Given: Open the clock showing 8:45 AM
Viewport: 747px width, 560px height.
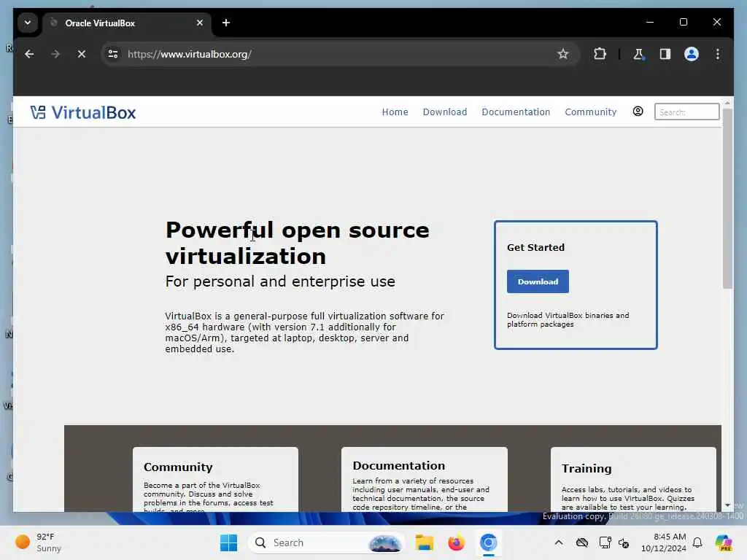Looking at the screenshot, I should pos(663,542).
